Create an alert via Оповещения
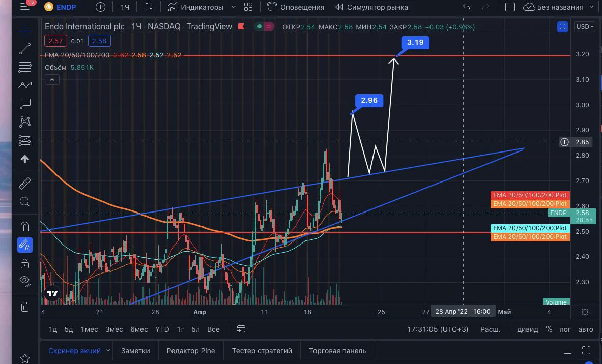This screenshot has height=364, width=602. click(x=296, y=7)
